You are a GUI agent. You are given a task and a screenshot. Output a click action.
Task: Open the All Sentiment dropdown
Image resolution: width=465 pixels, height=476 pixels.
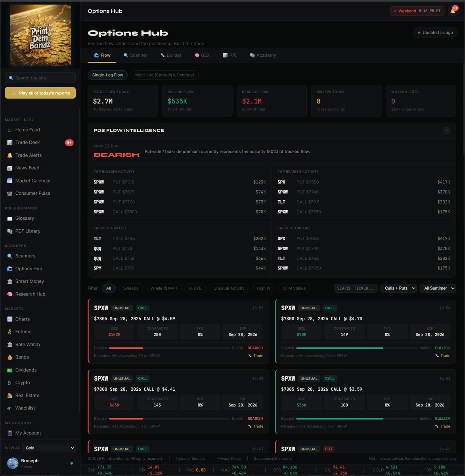coord(438,288)
